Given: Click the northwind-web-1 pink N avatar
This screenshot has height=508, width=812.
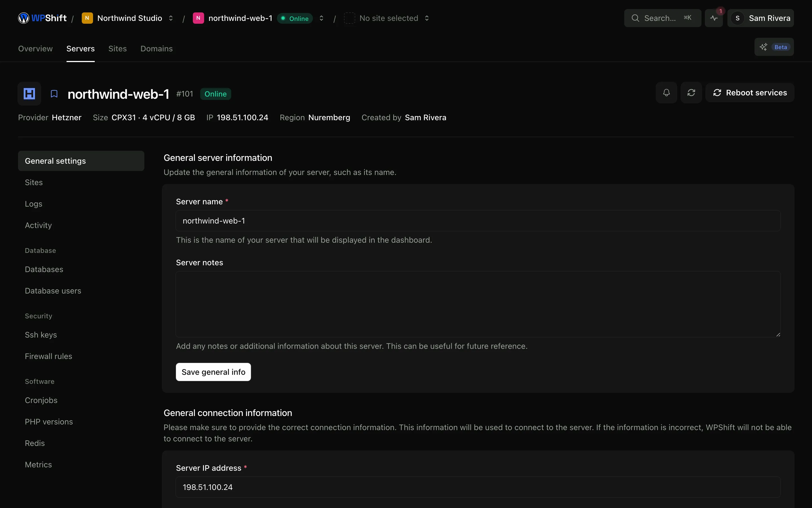Looking at the screenshot, I should [198, 18].
